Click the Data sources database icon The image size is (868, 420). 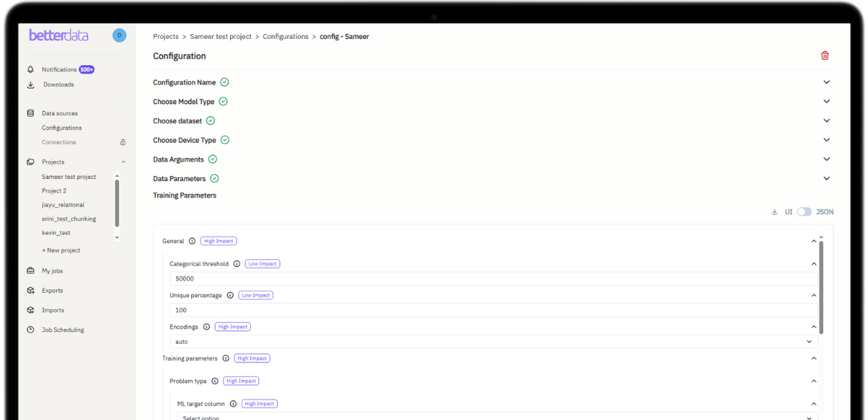click(30, 113)
